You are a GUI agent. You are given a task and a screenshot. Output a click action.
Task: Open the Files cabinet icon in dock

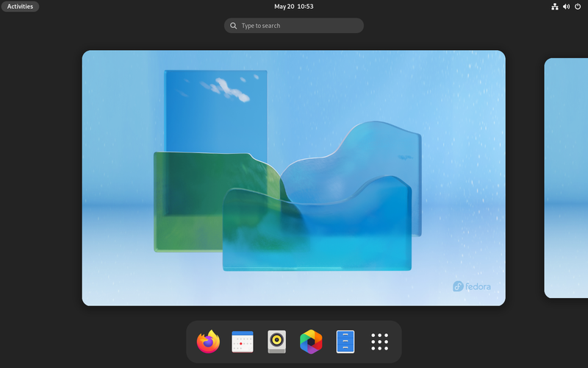tap(345, 342)
